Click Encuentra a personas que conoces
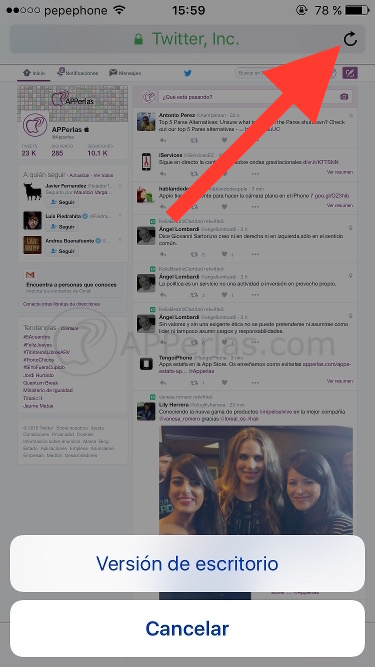 point(71,285)
